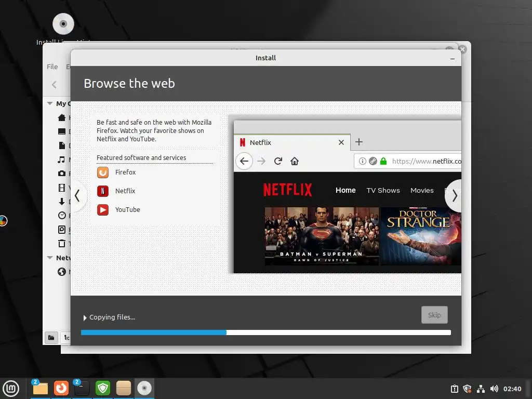This screenshot has width=532, height=399.
Task: Select the Downloads arrow icon in sidebar
Action: coord(62,202)
